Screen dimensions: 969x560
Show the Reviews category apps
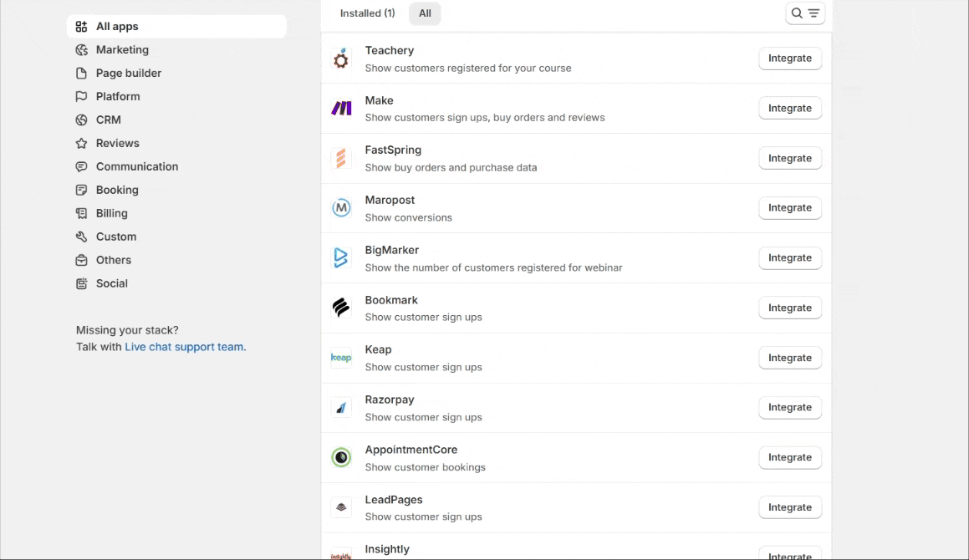coord(117,144)
